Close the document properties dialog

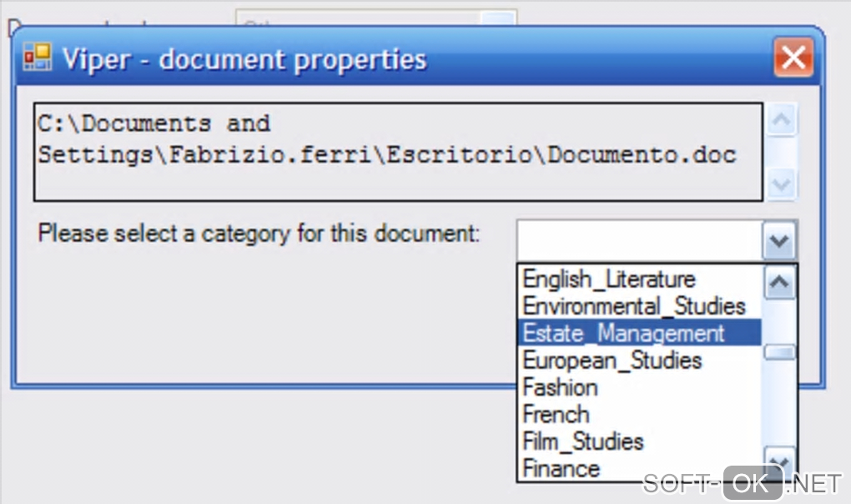[793, 58]
